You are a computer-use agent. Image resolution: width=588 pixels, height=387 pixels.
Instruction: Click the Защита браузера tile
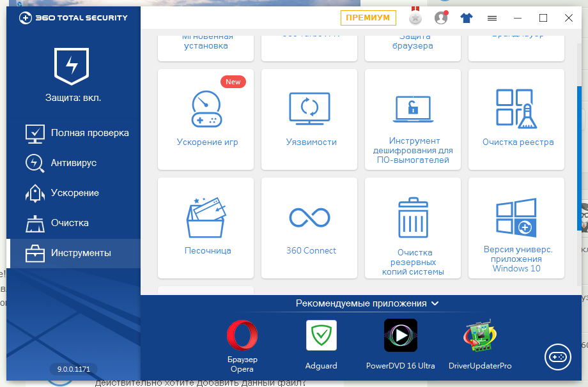coord(412,48)
